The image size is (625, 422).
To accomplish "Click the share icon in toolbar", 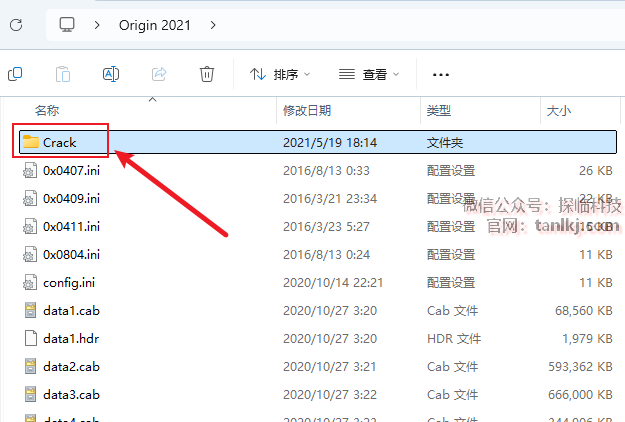I will click(x=159, y=74).
